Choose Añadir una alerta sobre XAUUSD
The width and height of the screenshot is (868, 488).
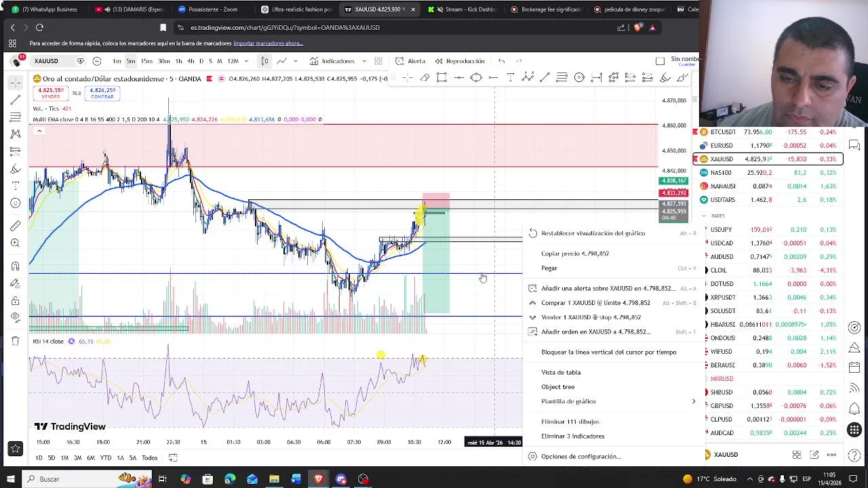coord(608,289)
